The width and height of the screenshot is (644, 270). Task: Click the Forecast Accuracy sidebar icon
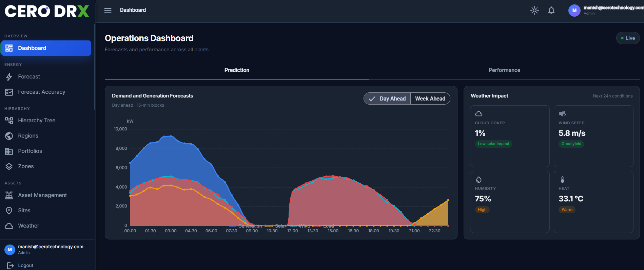[x=9, y=92]
